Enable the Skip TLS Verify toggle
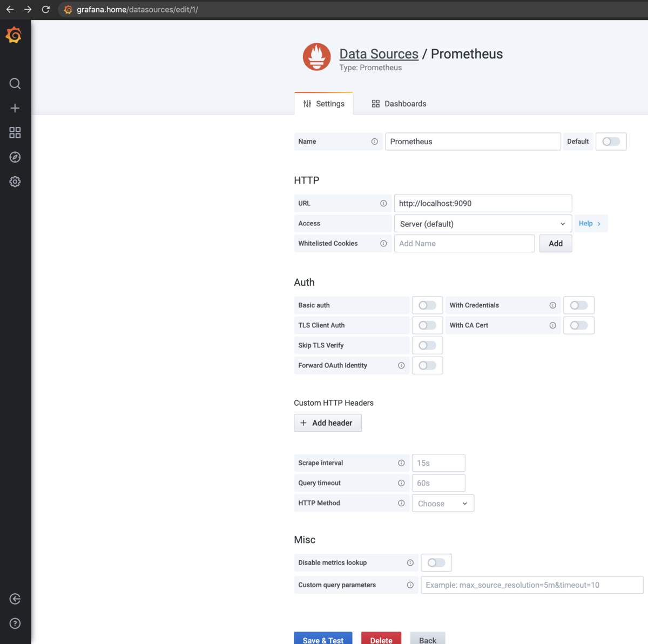The image size is (648, 644). coord(427,345)
